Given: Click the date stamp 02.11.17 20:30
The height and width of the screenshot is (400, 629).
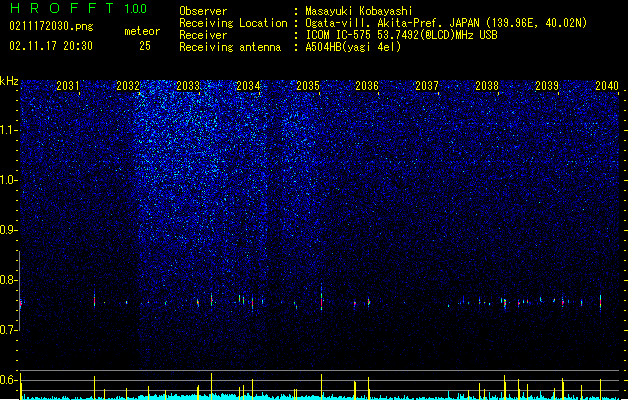Looking at the screenshot, I should (51, 46).
